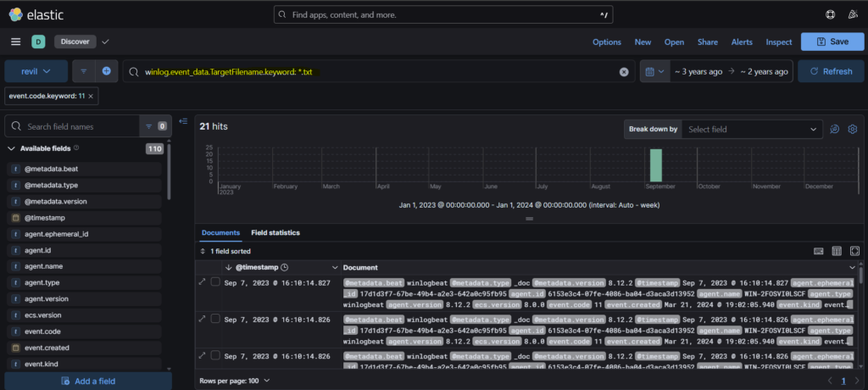Image resolution: width=868 pixels, height=390 pixels.
Task: Open the hamburger navigation menu
Action: [15, 42]
